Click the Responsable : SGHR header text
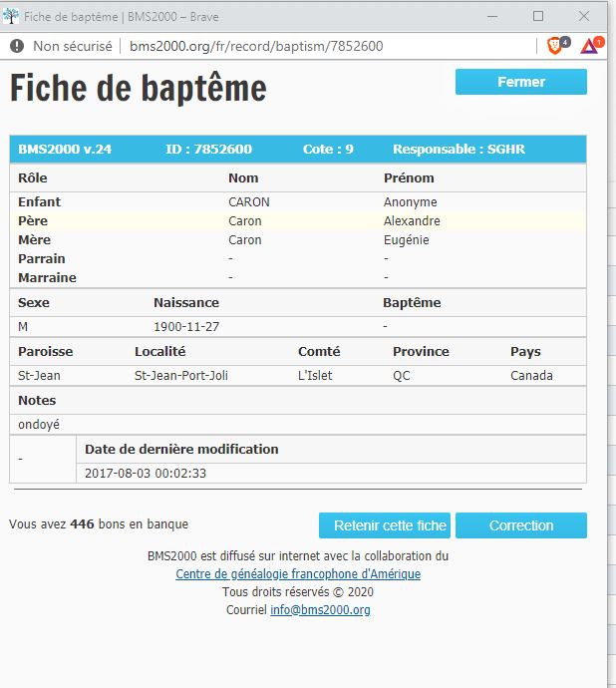This screenshot has width=616, height=688. click(459, 150)
